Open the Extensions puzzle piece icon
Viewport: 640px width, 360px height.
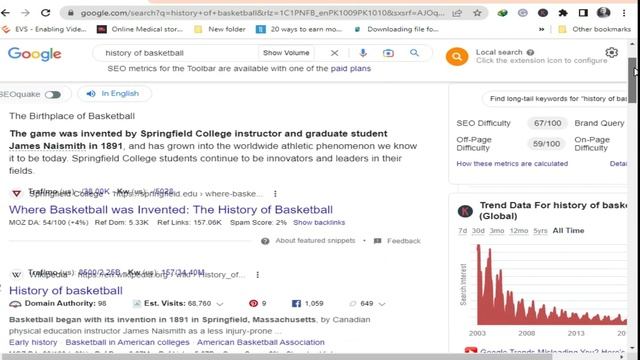(x=563, y=13)
